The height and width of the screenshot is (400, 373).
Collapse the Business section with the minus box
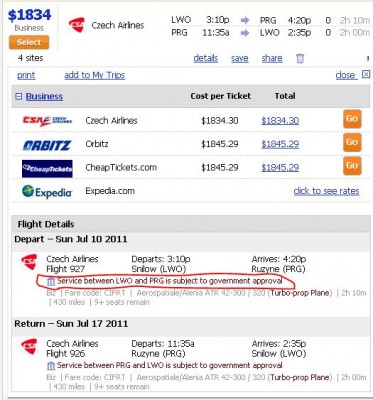(x=19, y=96)
